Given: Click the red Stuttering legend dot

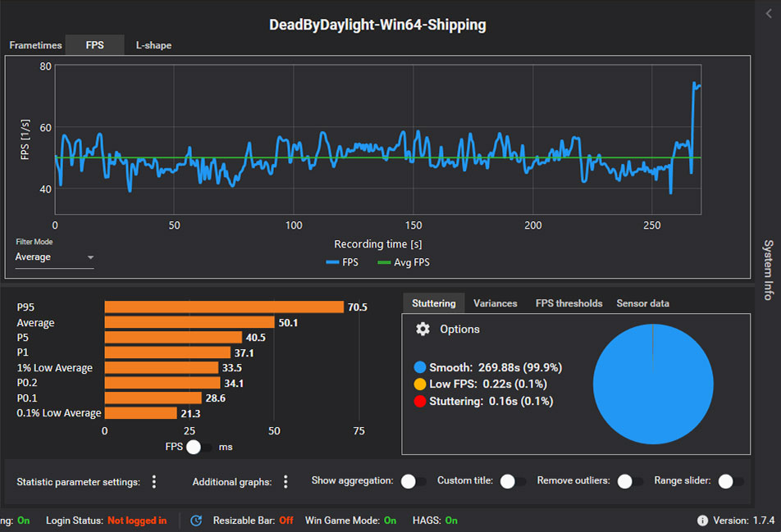Looking at the screenshot, I should (420, 402).
